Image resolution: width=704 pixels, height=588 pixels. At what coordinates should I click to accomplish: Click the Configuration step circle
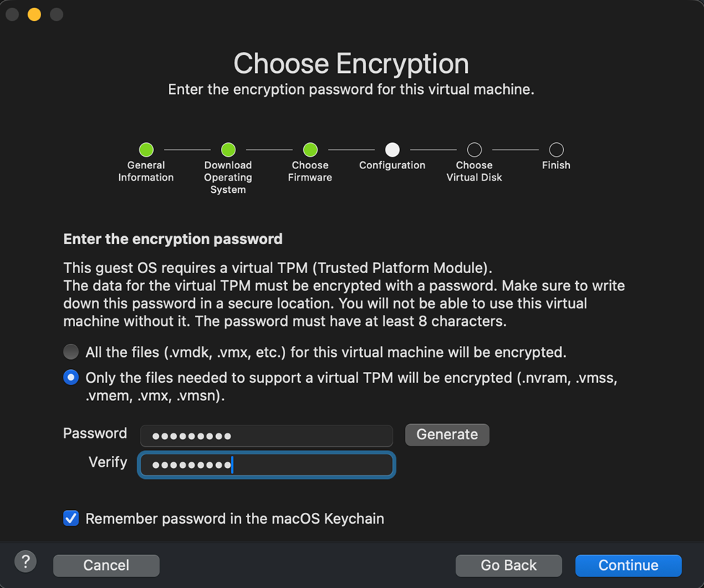tap(392, 150)
